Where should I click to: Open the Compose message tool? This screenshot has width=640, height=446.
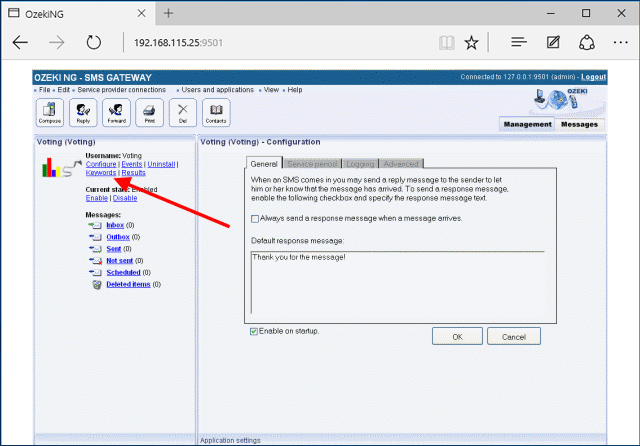pos(50,113)
